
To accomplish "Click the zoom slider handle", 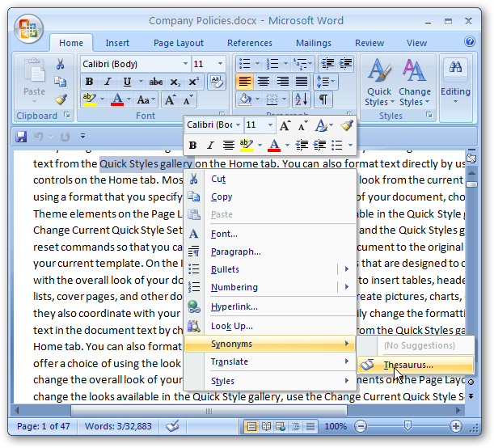I will coord(407,426).
